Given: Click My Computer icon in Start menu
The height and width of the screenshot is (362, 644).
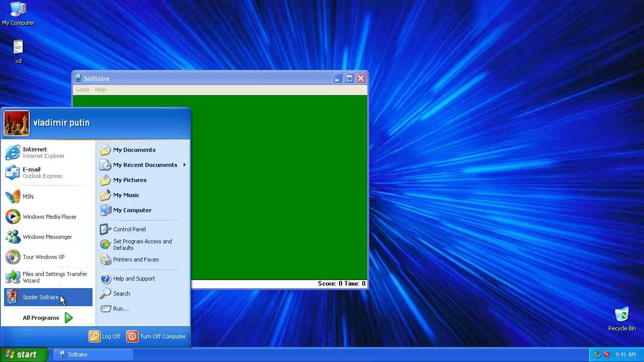Looking at the screenshot, I should 105,210.
